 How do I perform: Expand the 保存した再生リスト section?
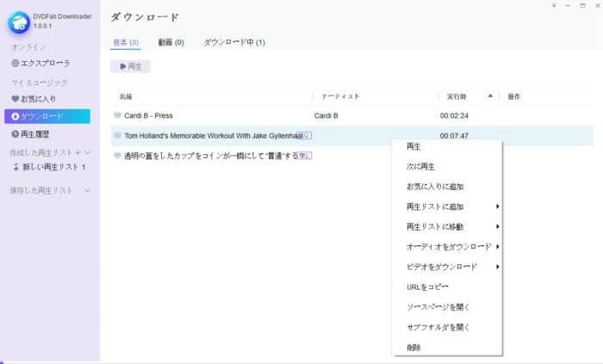88,190
